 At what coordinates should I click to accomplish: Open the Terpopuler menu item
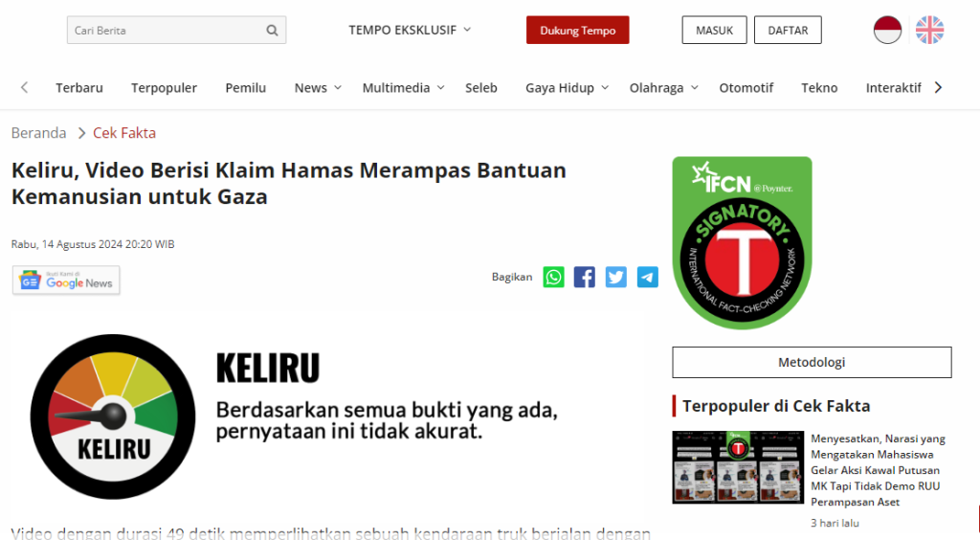coord(164,88)
